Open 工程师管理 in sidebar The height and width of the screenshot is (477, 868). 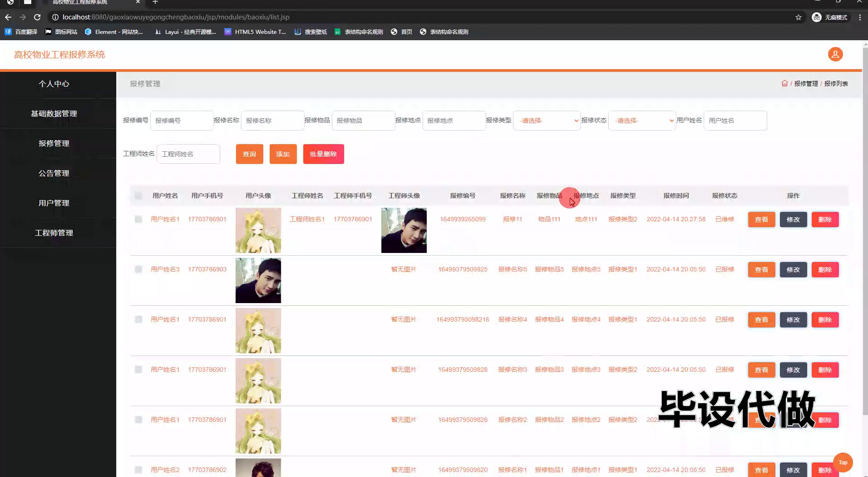click(x=54, y=233)
